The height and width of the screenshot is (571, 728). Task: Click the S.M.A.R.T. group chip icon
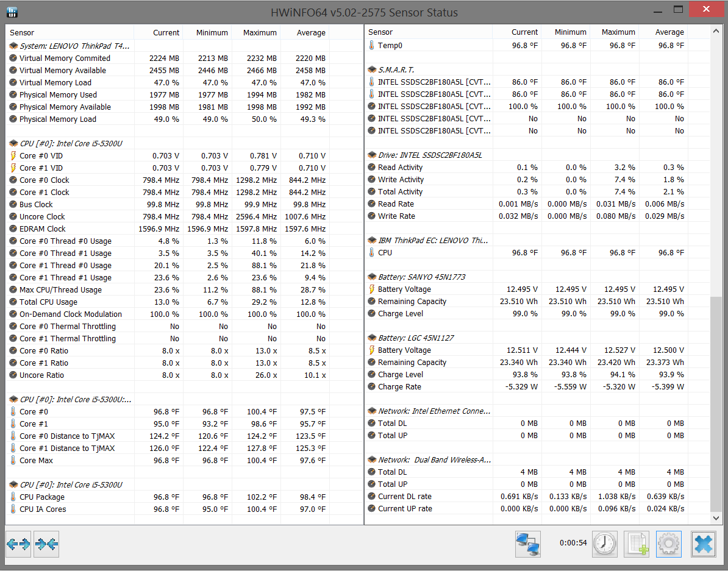(x=372, y=69)
